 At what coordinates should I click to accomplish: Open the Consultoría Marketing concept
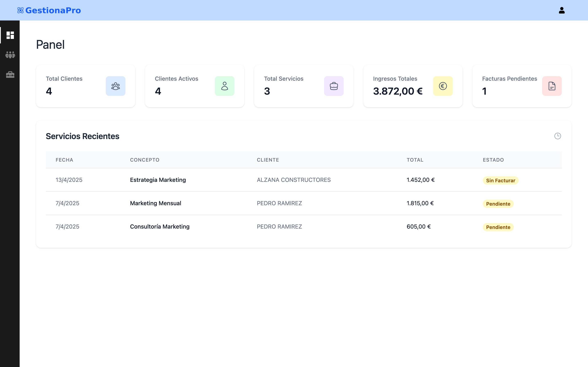click(x=160, y=227)
